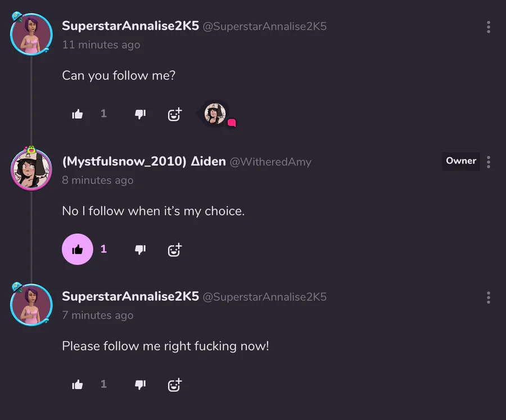
Task: Dislike the "Can you follow me?" comment
Action: [x=141, y=114]
